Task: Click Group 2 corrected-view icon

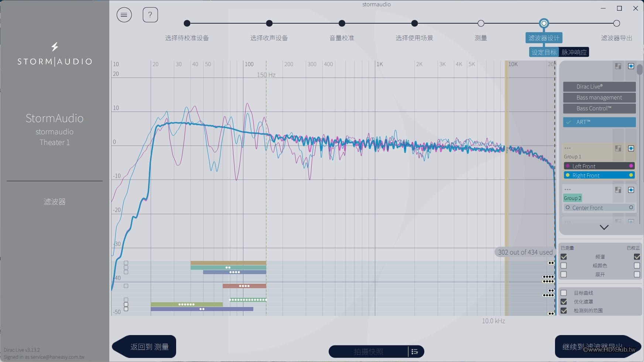Action: (x=631, y=190)
